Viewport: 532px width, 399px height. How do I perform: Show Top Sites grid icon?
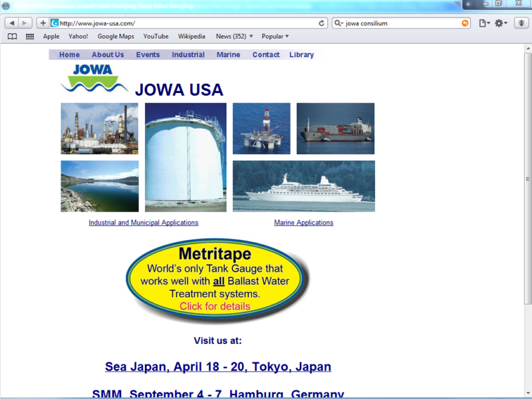pyautogui.click(x=30, y=37)
